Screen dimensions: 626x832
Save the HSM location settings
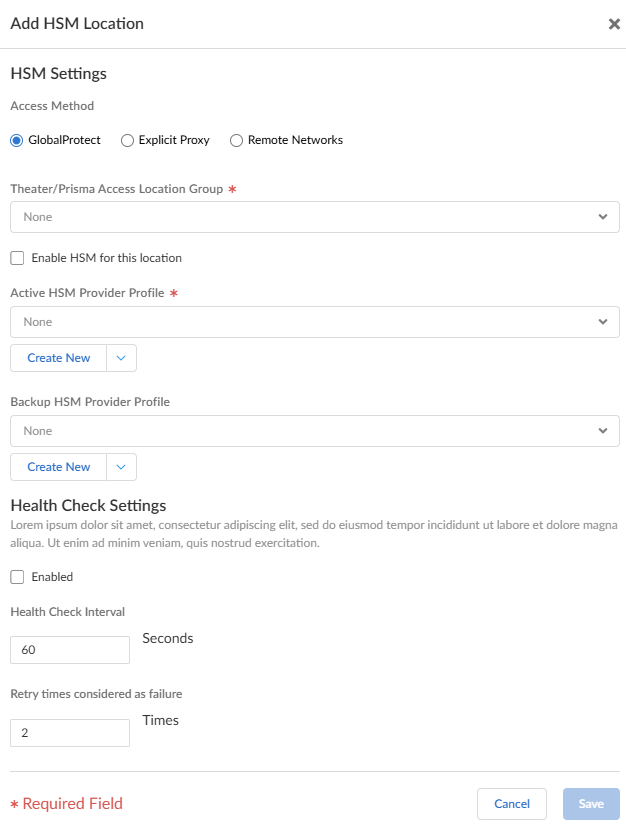(x=591, y=804)
